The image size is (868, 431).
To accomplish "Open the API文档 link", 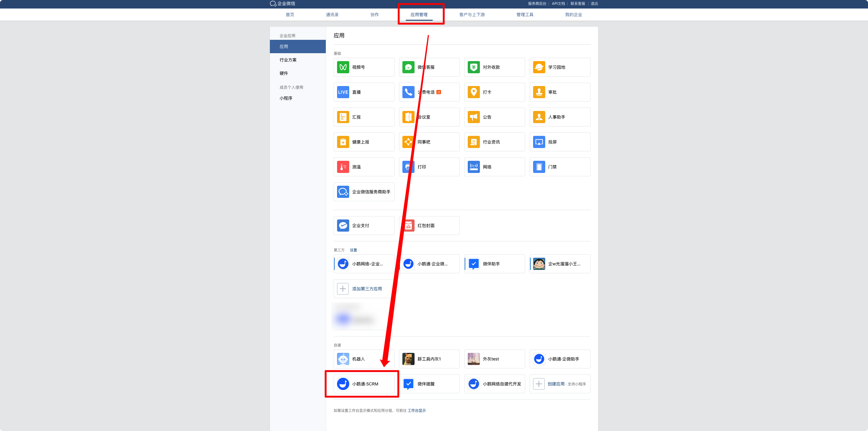I will pyautogui.click(x=558, y=4).
